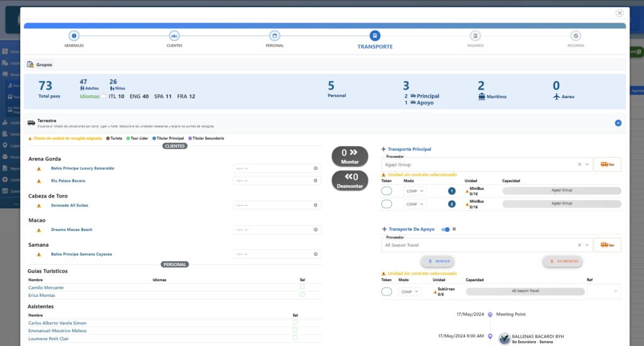Viewport: 644px width, 346px height.
Task: Click the Personal step icon
Action: (274, 36)
